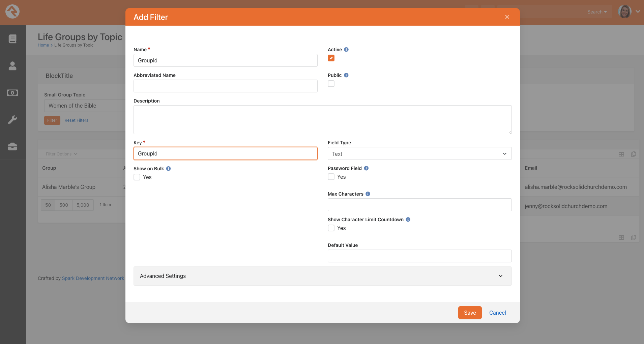Open Spark Development Network link
Screen dimensions: 644x344
point(93,278)
